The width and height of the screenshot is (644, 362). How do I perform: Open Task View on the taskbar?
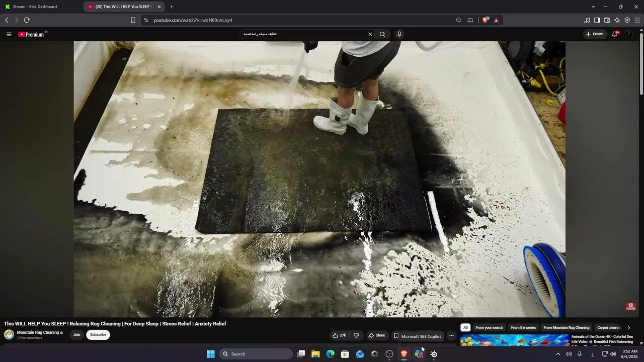(x=301, y=354)
